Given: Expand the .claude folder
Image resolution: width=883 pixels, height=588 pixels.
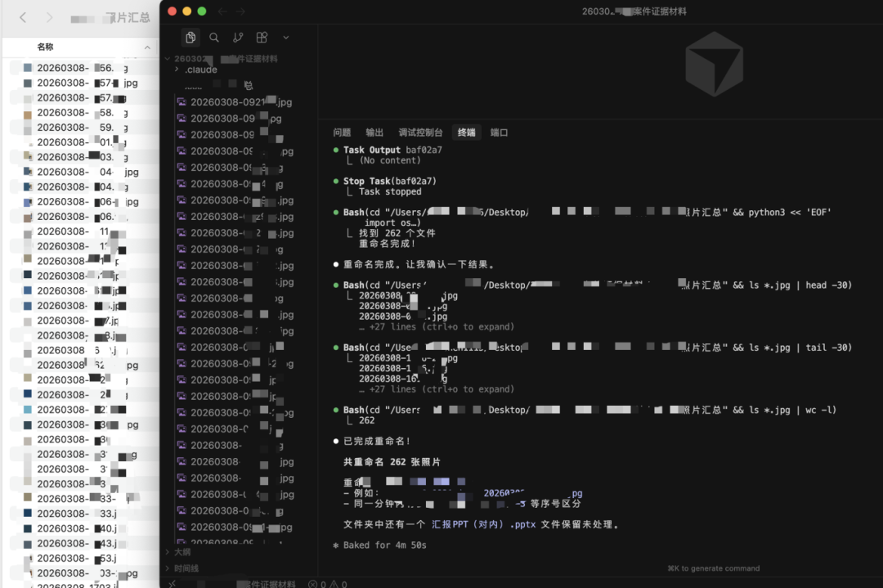Looking at the screenshot, I should tap(177, 70).
